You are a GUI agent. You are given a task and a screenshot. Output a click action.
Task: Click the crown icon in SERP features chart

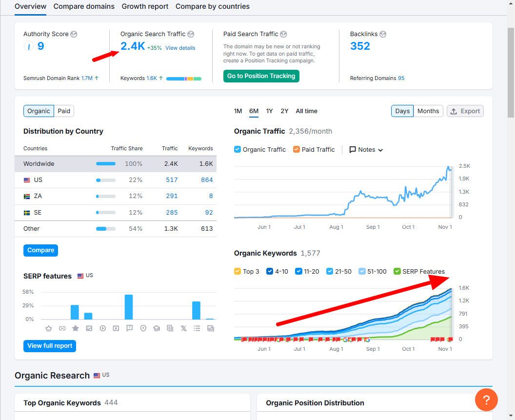coord(49,328)
